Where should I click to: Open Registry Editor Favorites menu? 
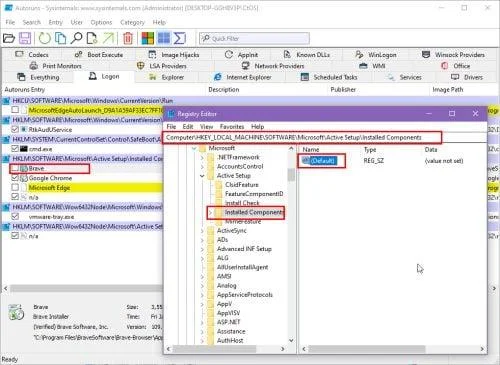coord(232,127)
